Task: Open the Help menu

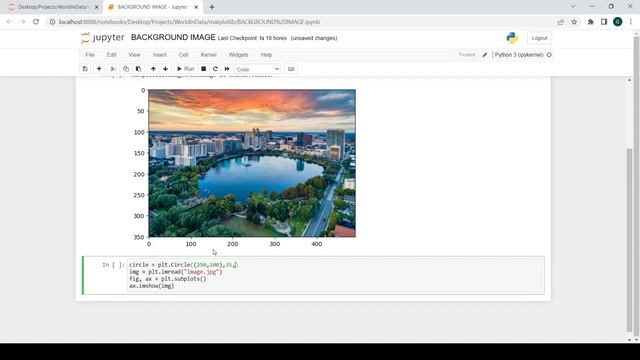Action: pyautogui.click(x=266, y=55)
